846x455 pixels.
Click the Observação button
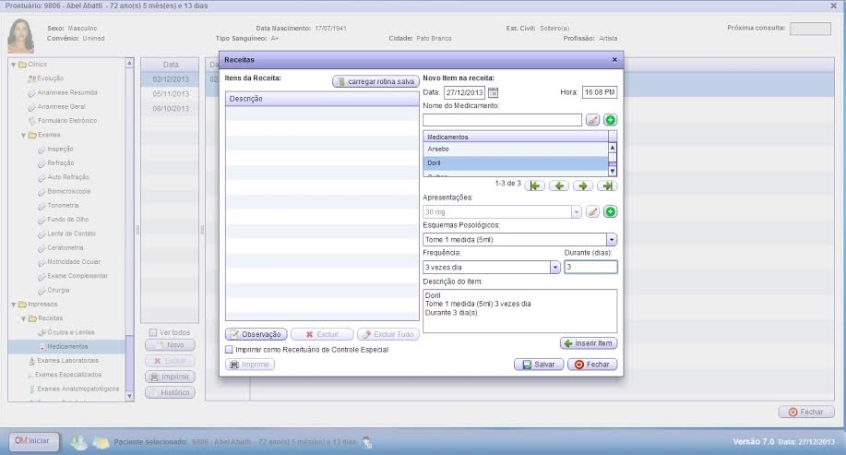coord(256,334)
